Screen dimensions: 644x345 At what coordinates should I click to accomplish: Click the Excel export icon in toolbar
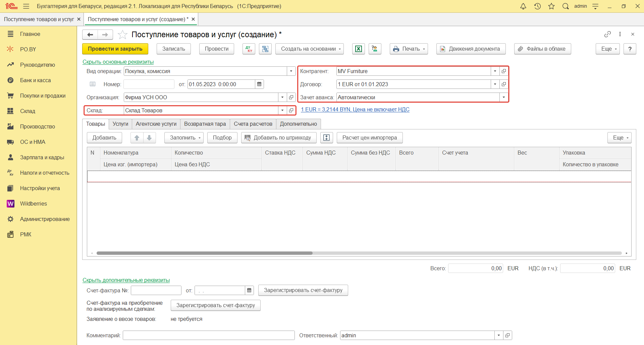point(358,49)
